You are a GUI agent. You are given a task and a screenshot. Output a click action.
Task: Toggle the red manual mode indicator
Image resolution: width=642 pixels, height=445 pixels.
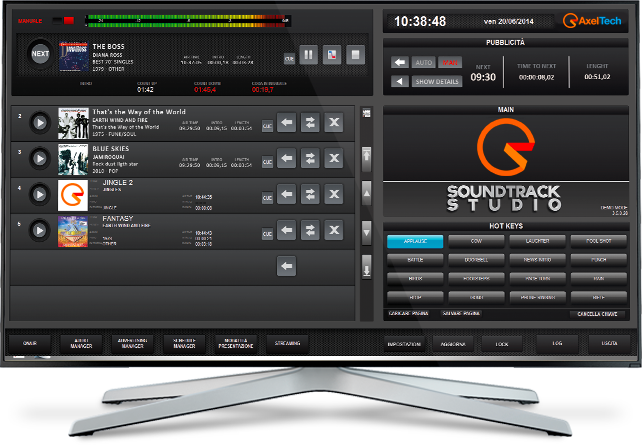click(69, 20)
